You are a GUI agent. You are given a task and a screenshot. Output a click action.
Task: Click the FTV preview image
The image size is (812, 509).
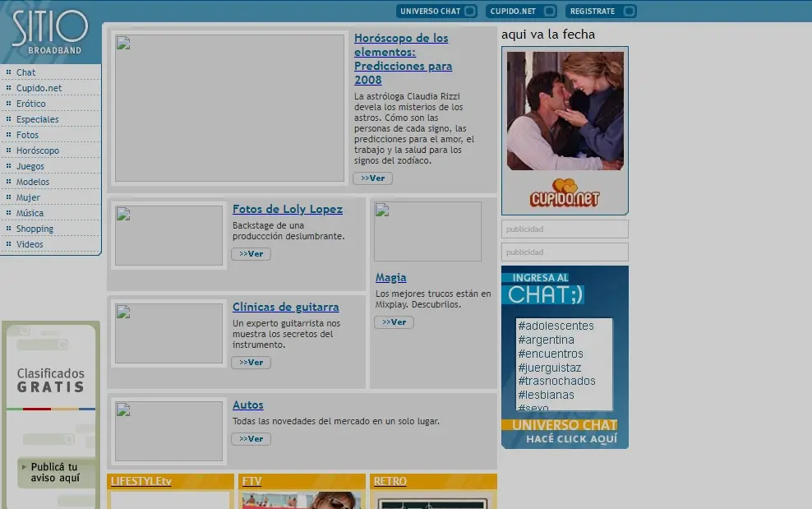(302, 501)
